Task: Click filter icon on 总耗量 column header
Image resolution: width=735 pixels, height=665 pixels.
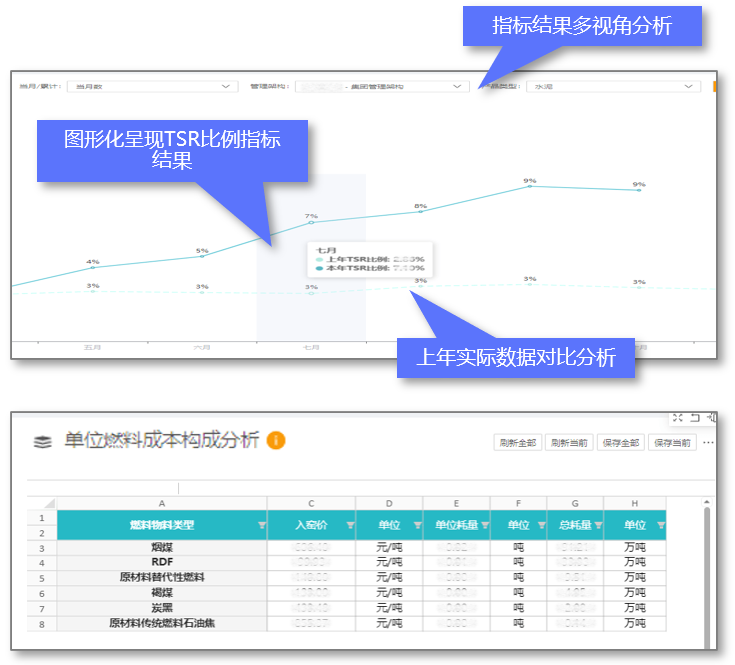Action: [x=598, y=525]
